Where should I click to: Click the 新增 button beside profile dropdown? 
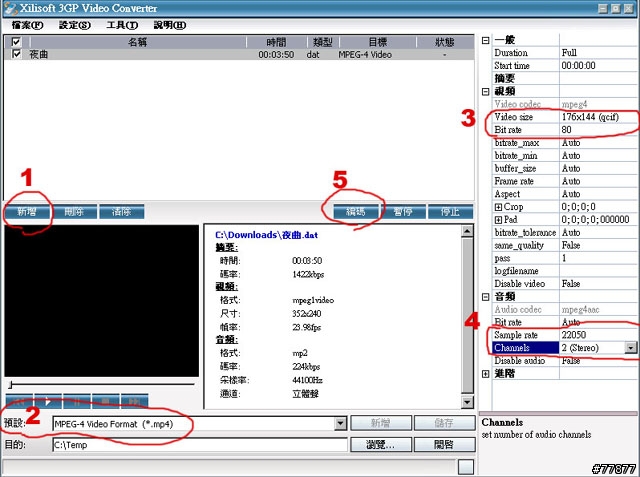(x=381, y=423)
